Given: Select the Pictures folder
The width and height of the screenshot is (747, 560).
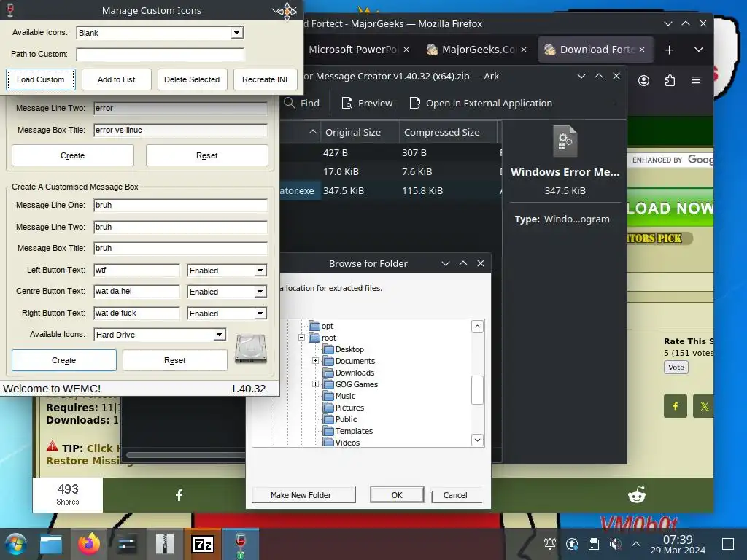Looking at the screenshot, I should click(x=349, y=408).
